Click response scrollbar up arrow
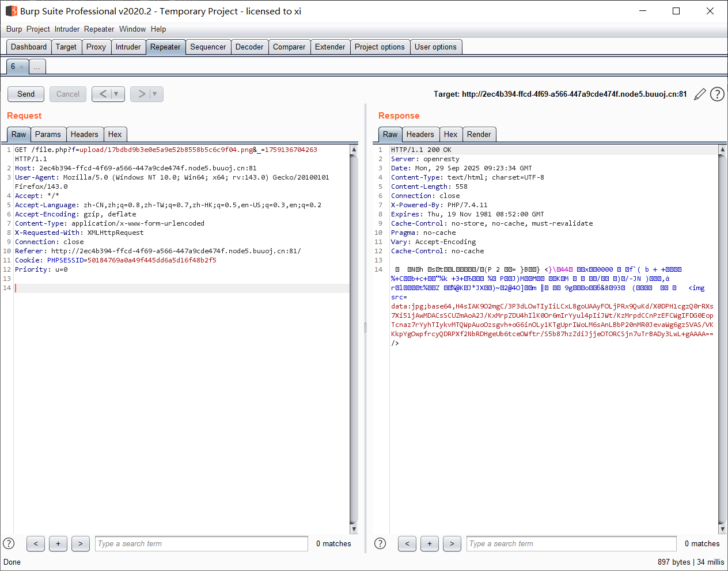 pos(722,150)
